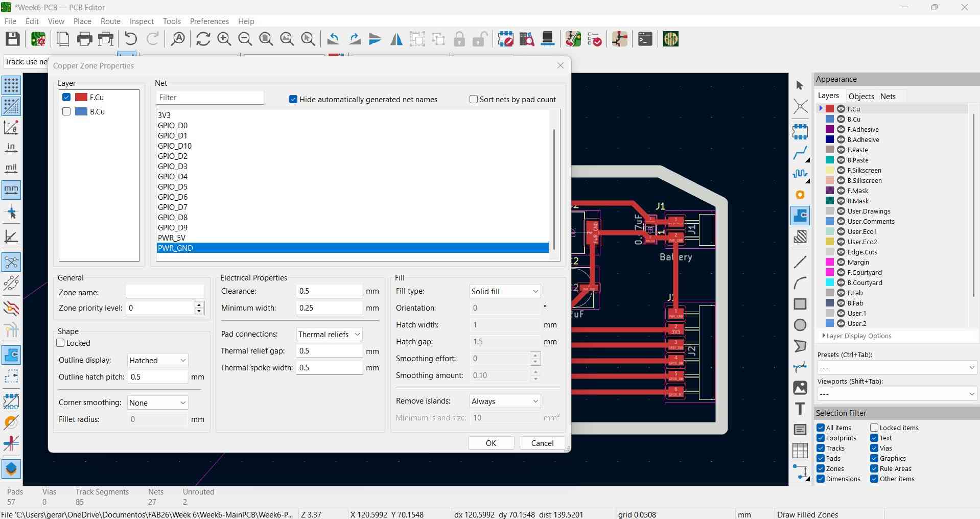Click the Undo arrow icon

coord(131,39)
